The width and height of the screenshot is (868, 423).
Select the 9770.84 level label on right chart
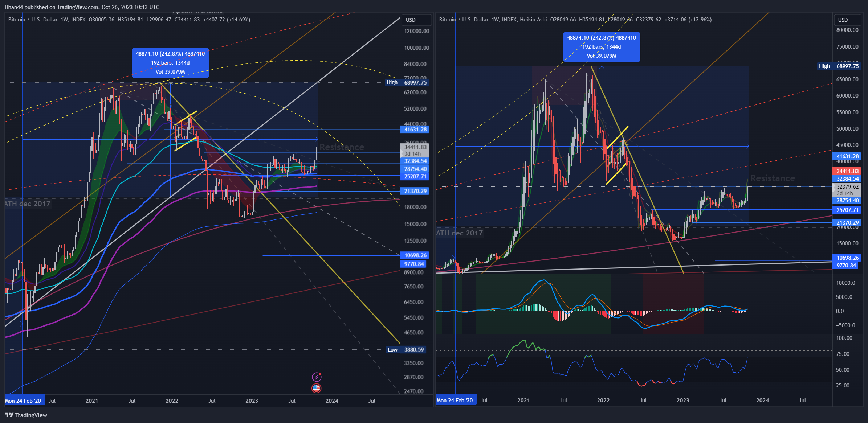[x=845, y=266]
